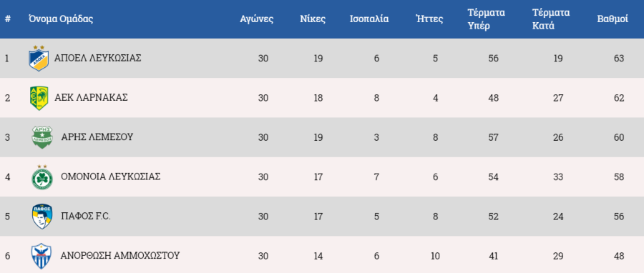Click the Anorthosis Famagusta crest
The height and width of the screenshot is (273, 644).
coord(42,256)
